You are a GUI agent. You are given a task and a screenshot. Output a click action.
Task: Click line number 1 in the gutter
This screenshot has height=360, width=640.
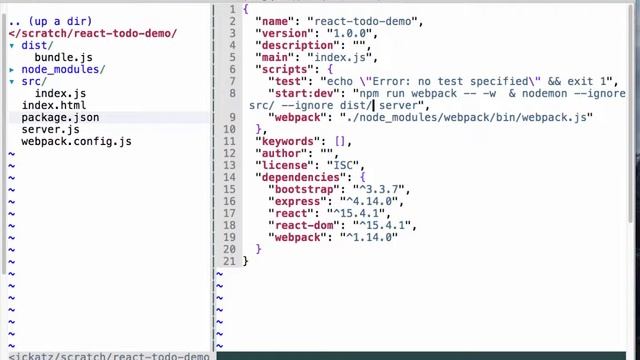(232, 9)
